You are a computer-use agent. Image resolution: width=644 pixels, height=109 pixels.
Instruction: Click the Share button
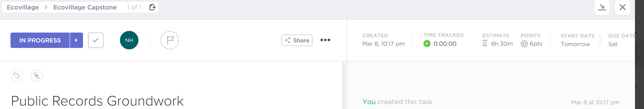(297, 40)
